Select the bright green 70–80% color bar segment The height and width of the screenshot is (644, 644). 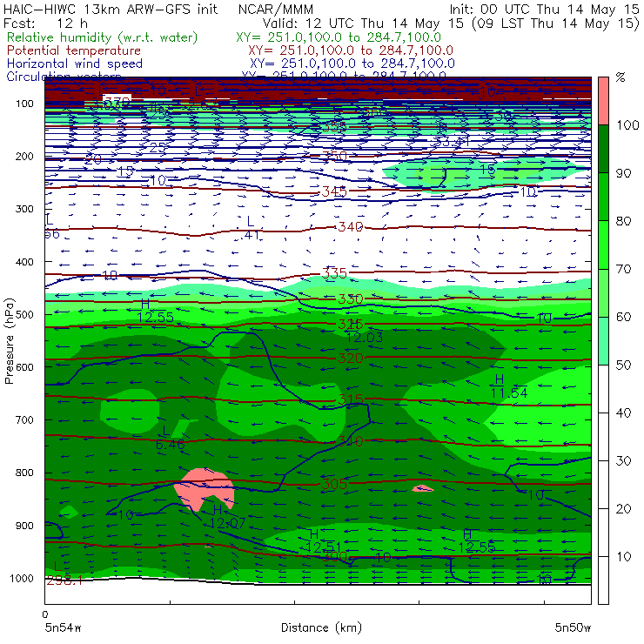coord(603,245)
